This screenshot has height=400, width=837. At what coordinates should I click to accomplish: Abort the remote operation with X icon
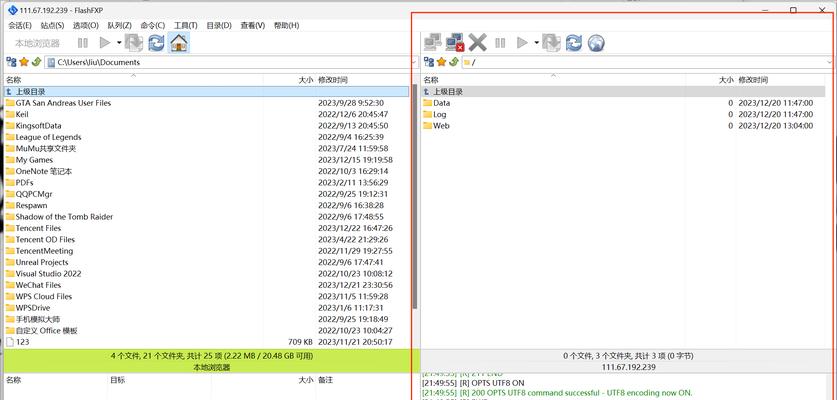coord(477,43)
